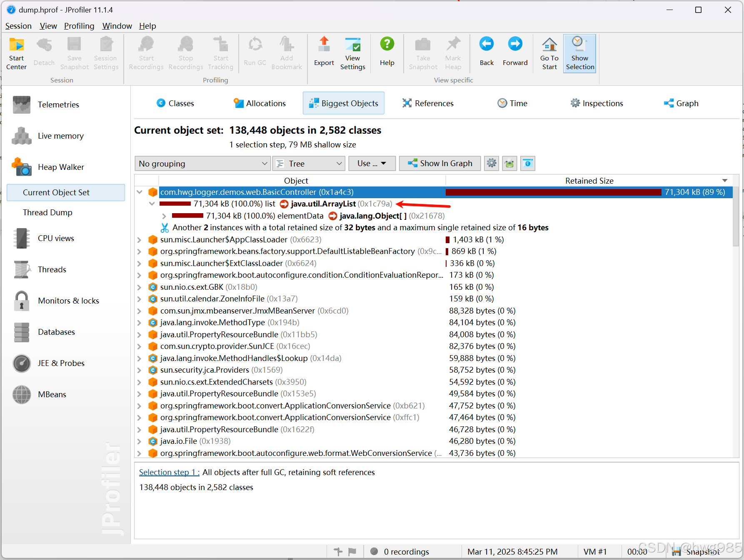This screenshot has width=744, height=560.
Task: Open the Start Center
Action: (17, 53)
